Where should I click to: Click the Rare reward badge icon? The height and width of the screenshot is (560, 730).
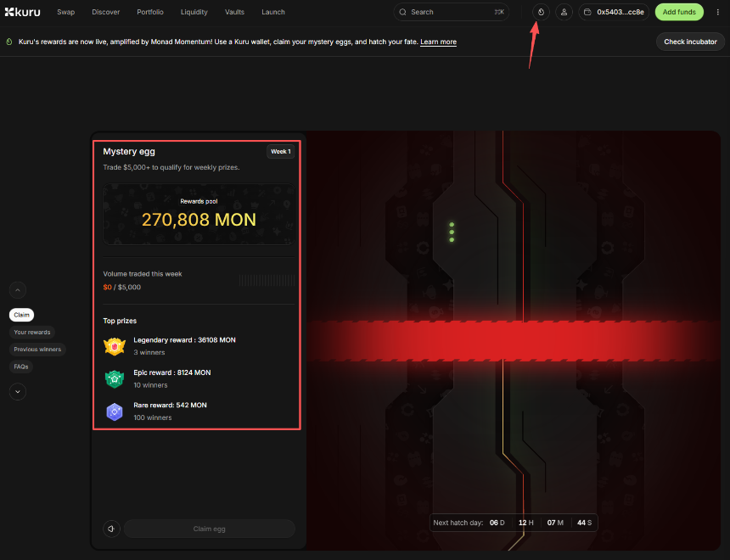coord(115,412)
